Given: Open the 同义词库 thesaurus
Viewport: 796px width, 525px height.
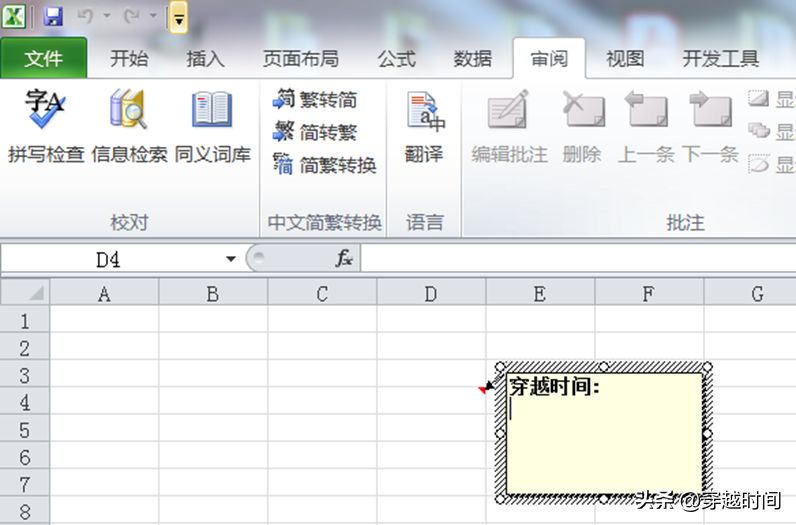Looking at the screenshot, I should [x=212, y=126].
